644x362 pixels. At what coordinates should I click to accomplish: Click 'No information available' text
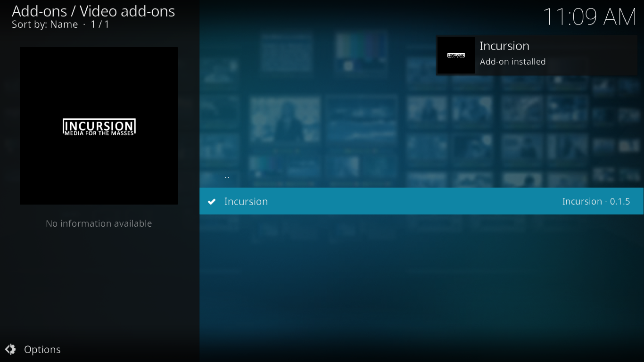(x=99, y=223)
